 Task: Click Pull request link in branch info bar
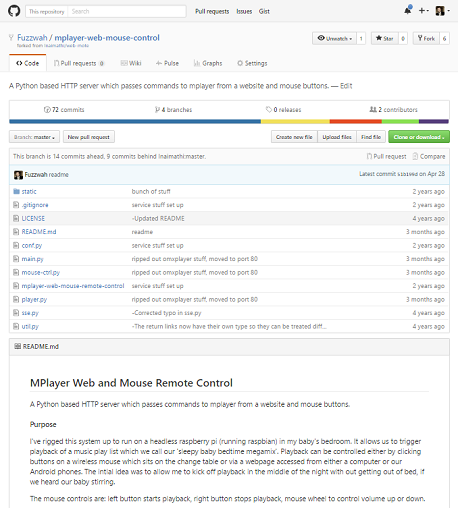387,156
